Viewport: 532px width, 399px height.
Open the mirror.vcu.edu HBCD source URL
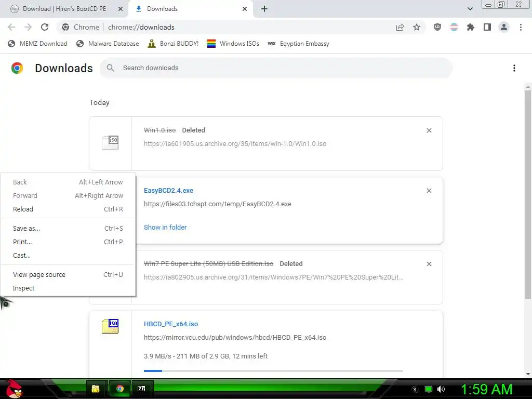(235, 338)
